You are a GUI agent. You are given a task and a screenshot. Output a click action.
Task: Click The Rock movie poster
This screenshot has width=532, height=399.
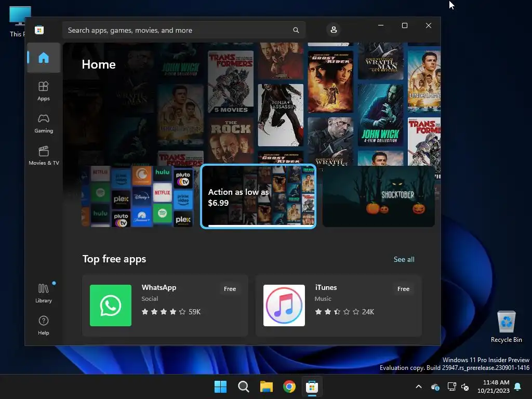tap(231, 140)
